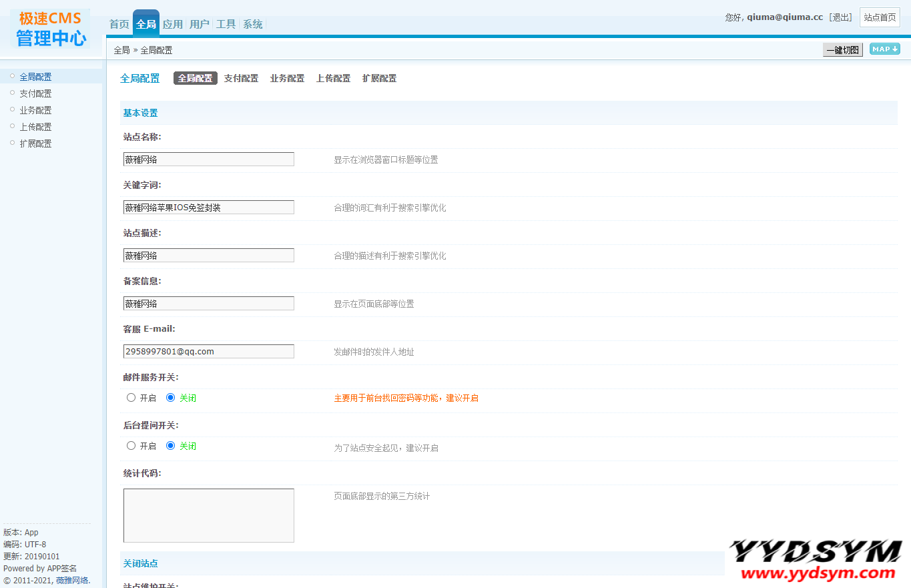
Task: Open the MAP dropdown at top right
Action: pos(884,49)
